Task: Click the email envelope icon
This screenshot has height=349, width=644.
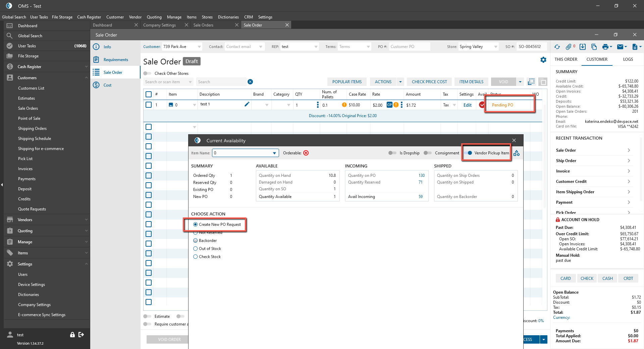Action: pos(620,47)
